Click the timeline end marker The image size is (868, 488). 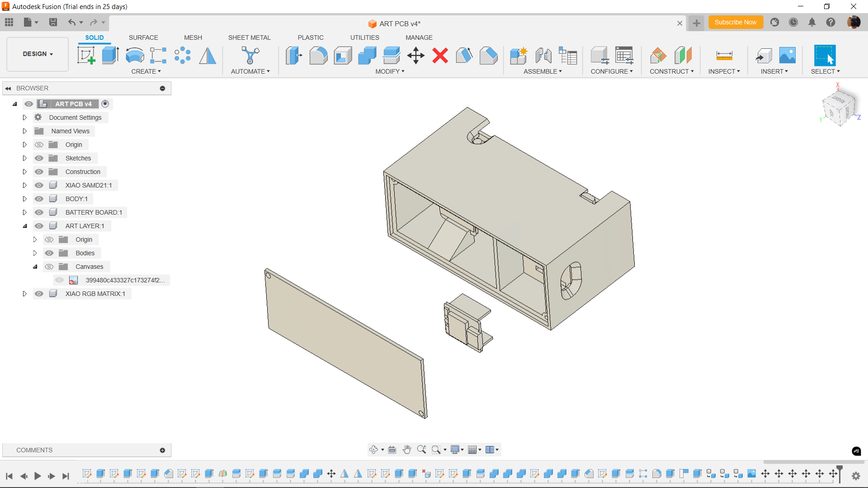click(x=840, y=474)
